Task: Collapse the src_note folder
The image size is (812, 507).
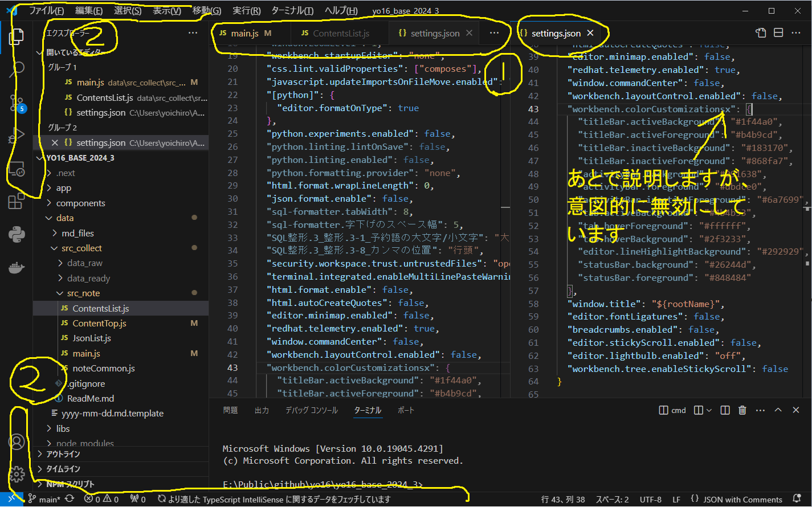Action: point(121,293)
